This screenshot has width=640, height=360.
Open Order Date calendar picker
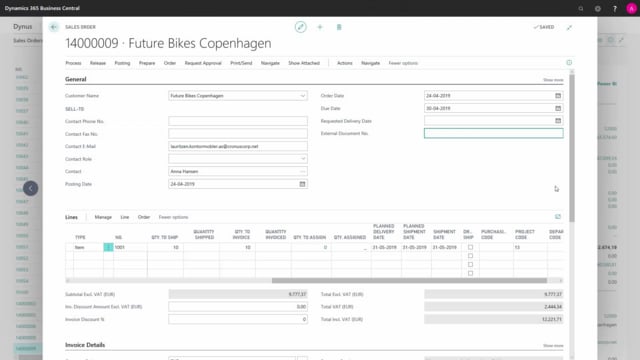(x=558, y=96)
